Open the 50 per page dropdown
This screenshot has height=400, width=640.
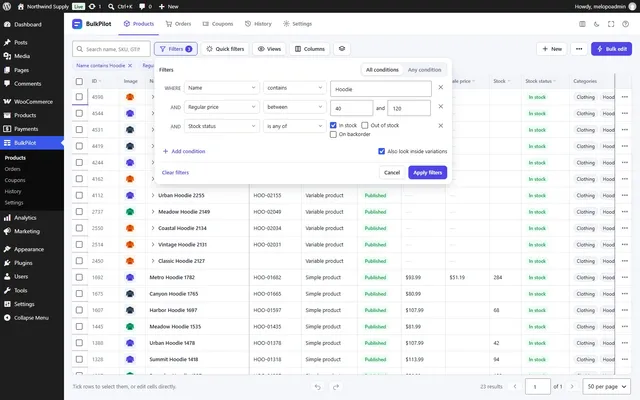point(606,387)
